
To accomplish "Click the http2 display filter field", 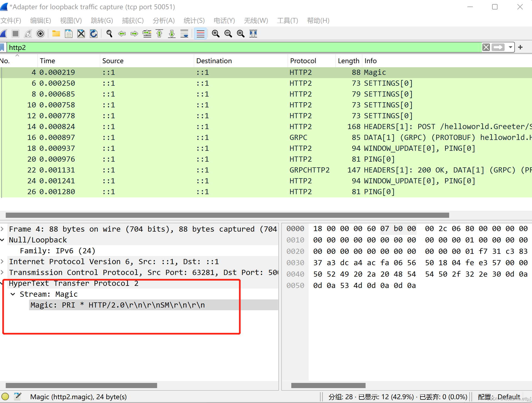I will point(244,47).
